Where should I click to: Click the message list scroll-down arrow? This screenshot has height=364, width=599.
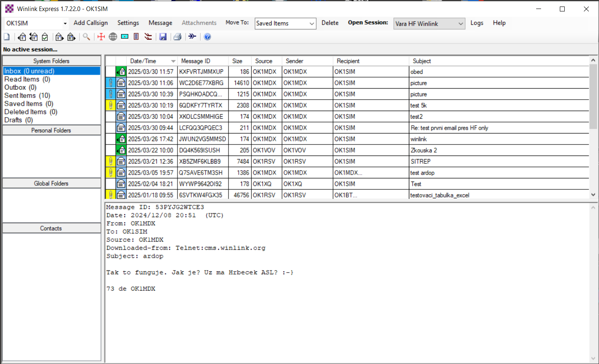(x=593, y=195)
